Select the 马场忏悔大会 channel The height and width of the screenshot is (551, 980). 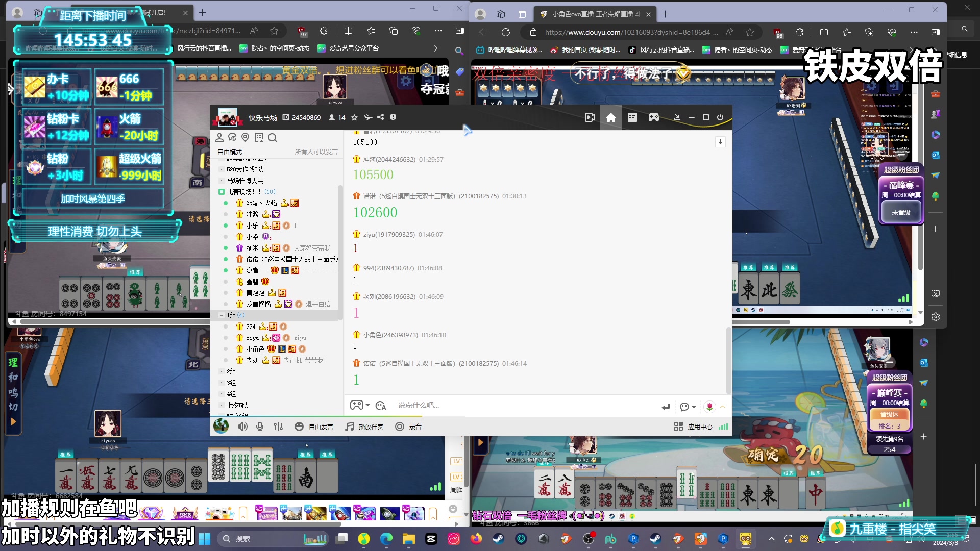point(245,181)
